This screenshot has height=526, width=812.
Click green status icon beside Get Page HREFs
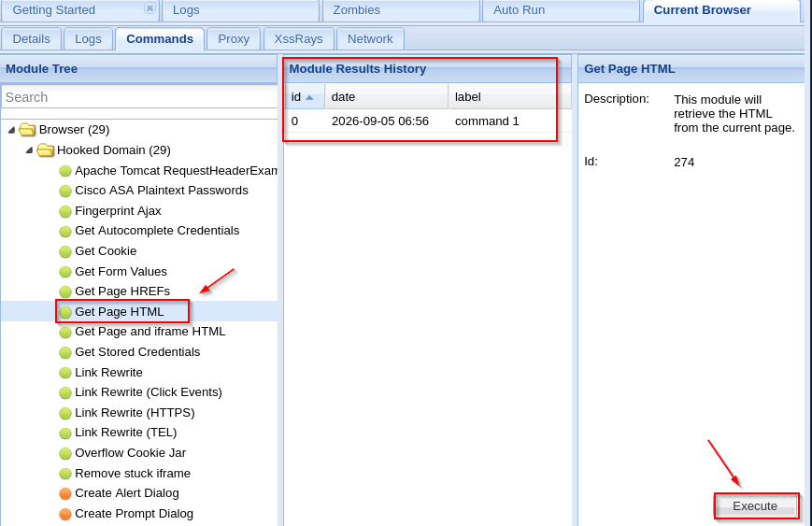point(65,292)
